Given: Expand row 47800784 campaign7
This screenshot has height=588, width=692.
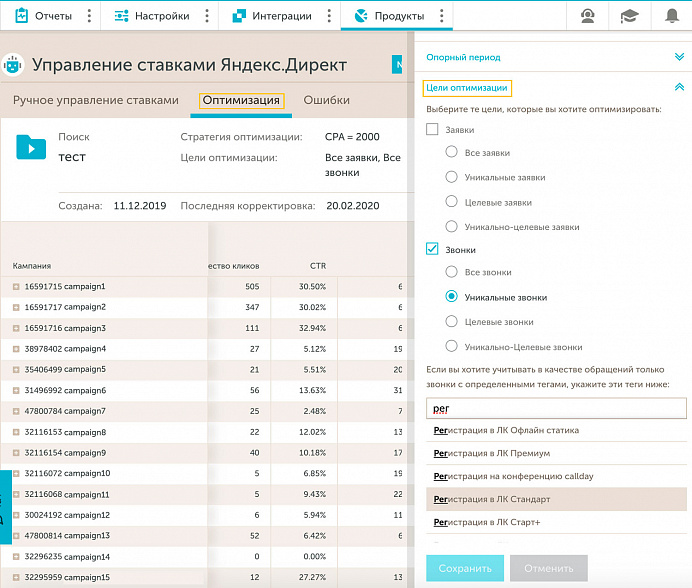Looking at the screenshot, I should [16, 411].
